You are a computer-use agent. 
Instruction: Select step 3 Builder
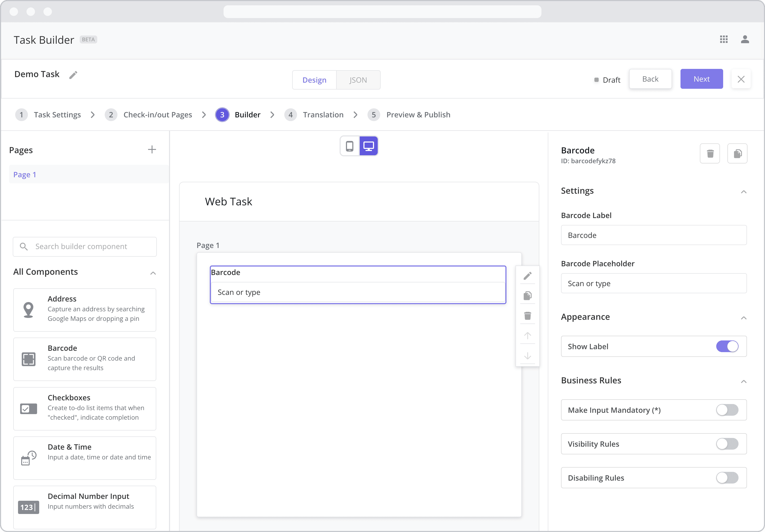(238, 115)
